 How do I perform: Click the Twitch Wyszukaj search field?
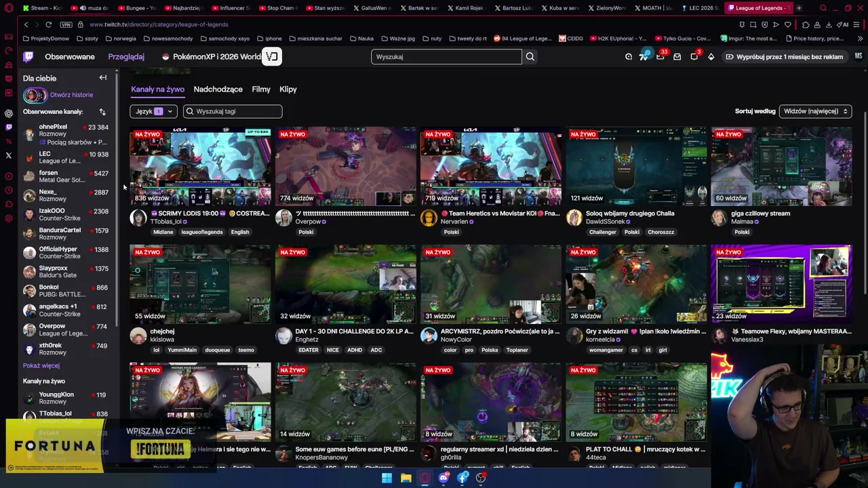click(446, 57)
